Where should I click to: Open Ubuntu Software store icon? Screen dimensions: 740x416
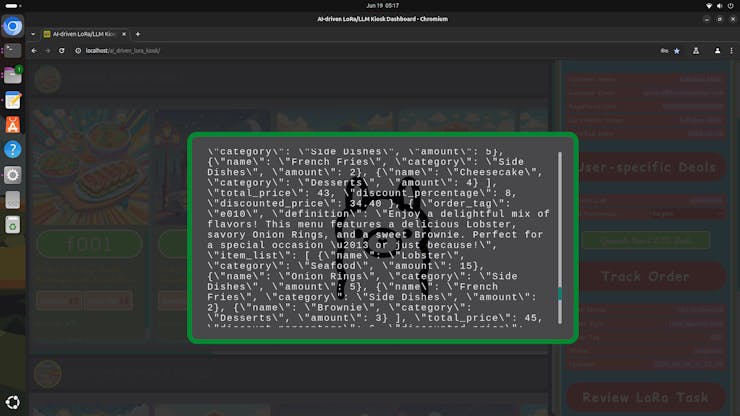click(x=13, y=125)
